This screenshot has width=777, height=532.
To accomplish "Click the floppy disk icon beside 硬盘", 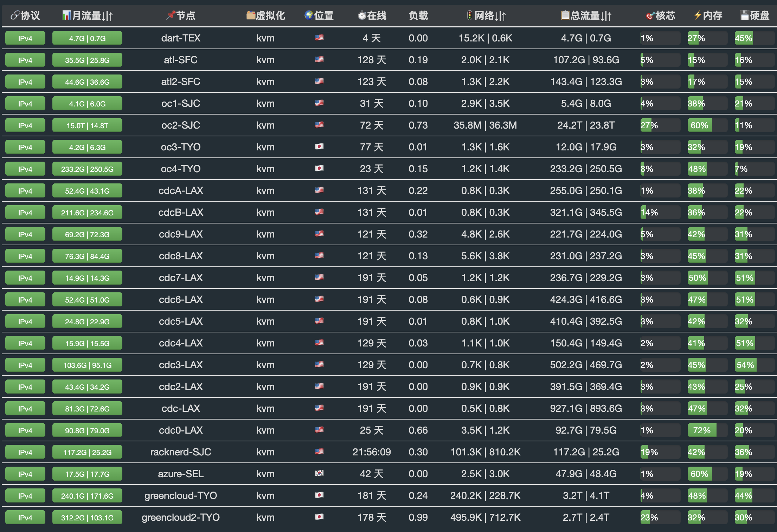I will point(745,15).
